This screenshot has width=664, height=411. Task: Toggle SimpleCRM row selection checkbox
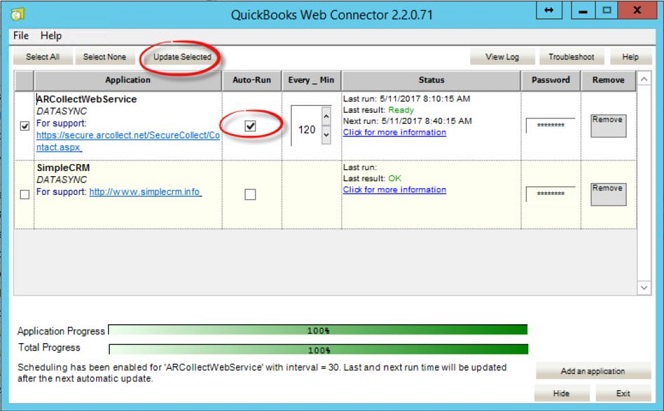[25, 194]
